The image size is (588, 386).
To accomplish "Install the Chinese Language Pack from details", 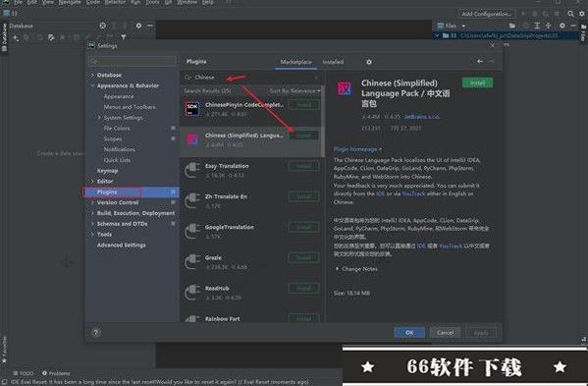I will pyautogui.click(x=477, y=83).
